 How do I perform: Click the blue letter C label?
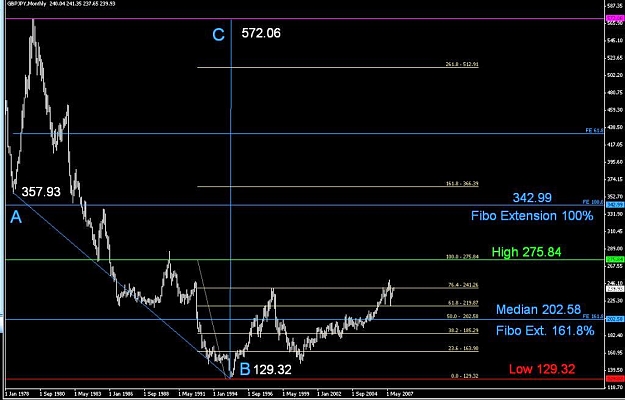pos(218,35)
